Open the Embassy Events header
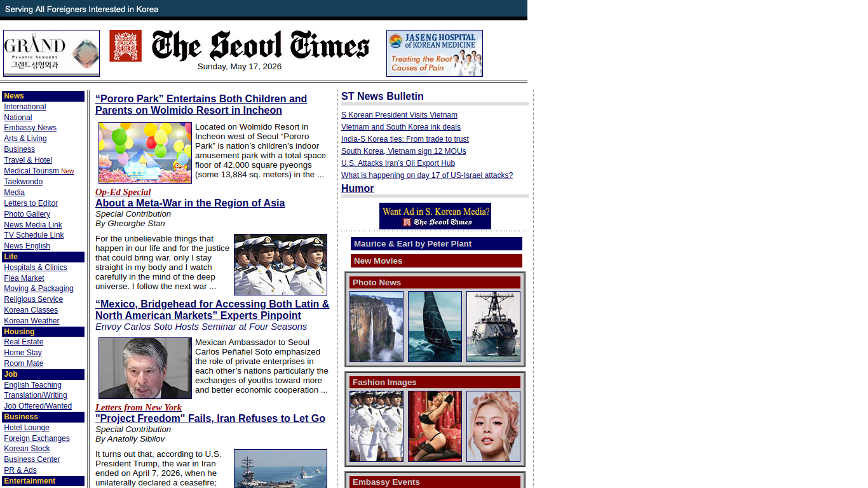Image resolution: width=868 pixels, height=488 pixels. click(x=435, y=482)
